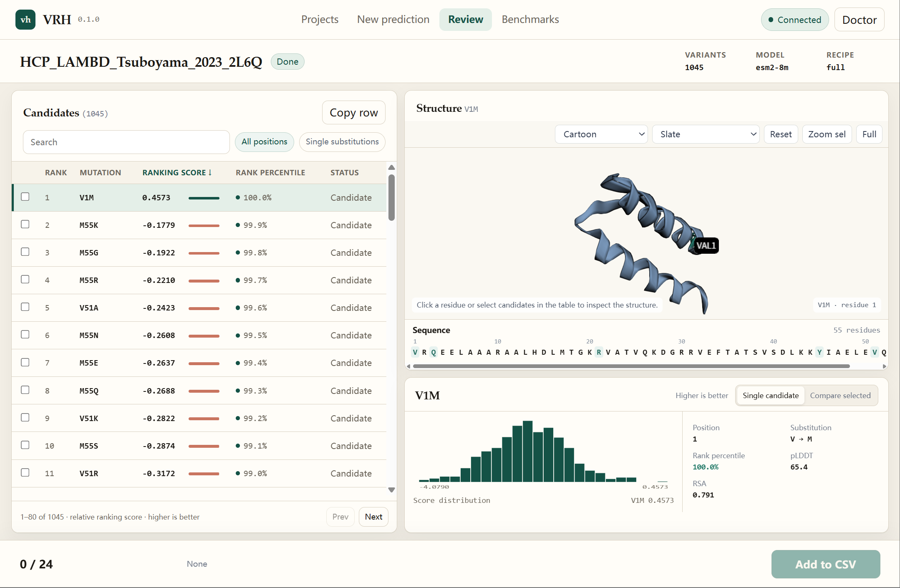Image resolution: width=900 pixels, height=588 pixels.
Task: Click the VAL1 residue label in the structure
Action: click(x=706, y=245)
